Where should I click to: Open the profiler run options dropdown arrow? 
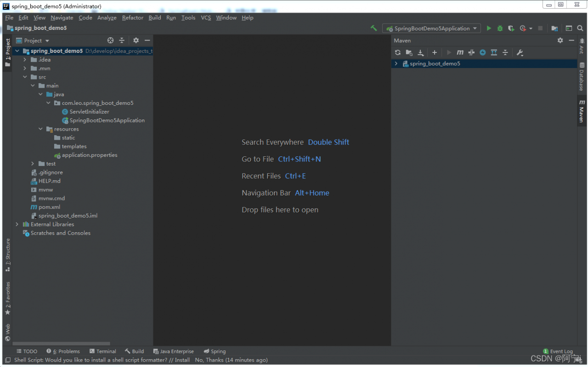531,29
